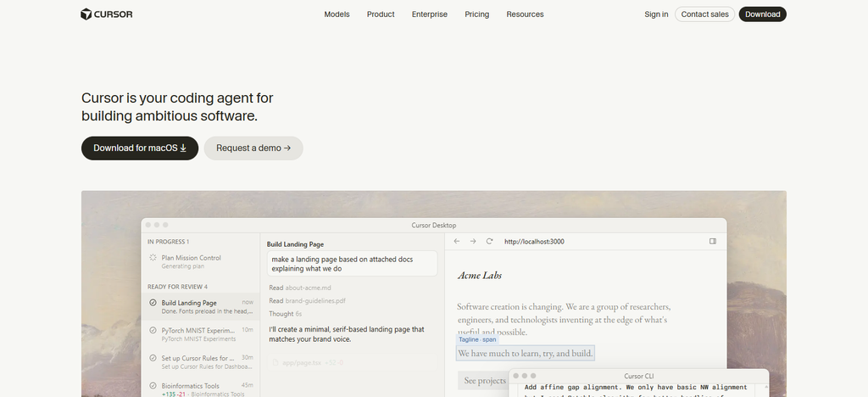Open the Models menu

337,14
